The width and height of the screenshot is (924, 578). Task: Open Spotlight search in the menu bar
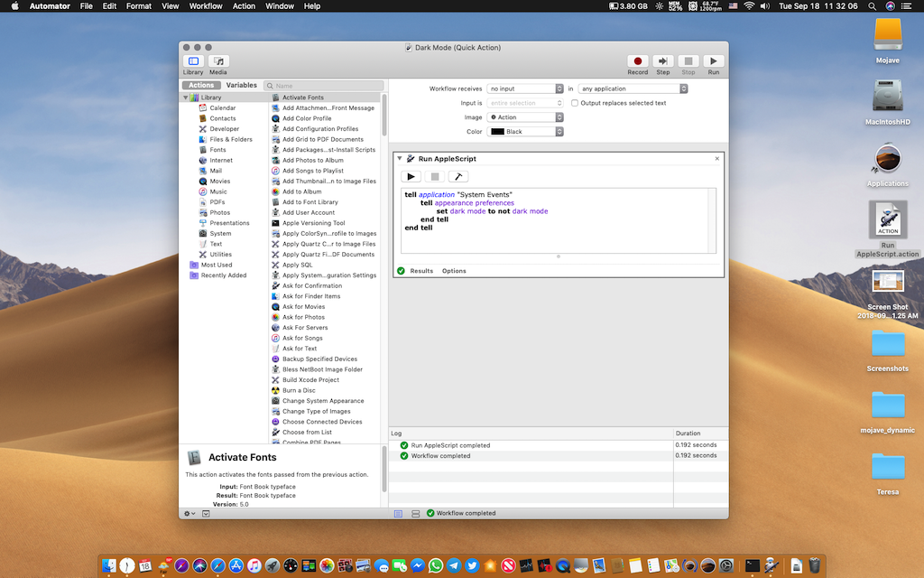coord(872,6)
